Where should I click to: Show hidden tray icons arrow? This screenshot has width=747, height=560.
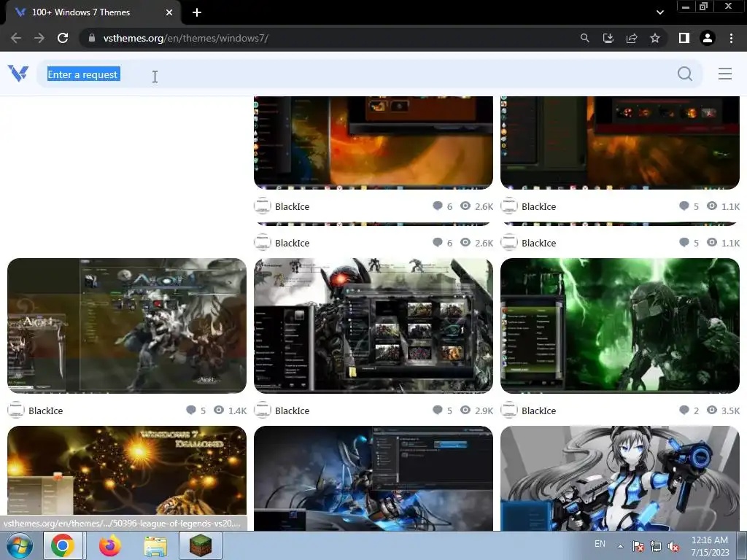click(x=620, y=546)
